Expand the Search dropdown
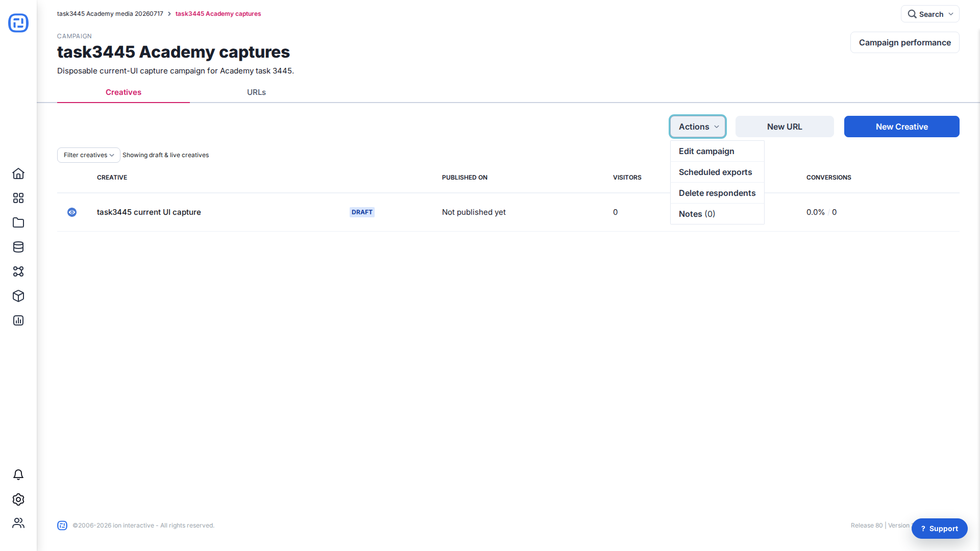This screenshot has height=551, width=980. click(930, 14)
